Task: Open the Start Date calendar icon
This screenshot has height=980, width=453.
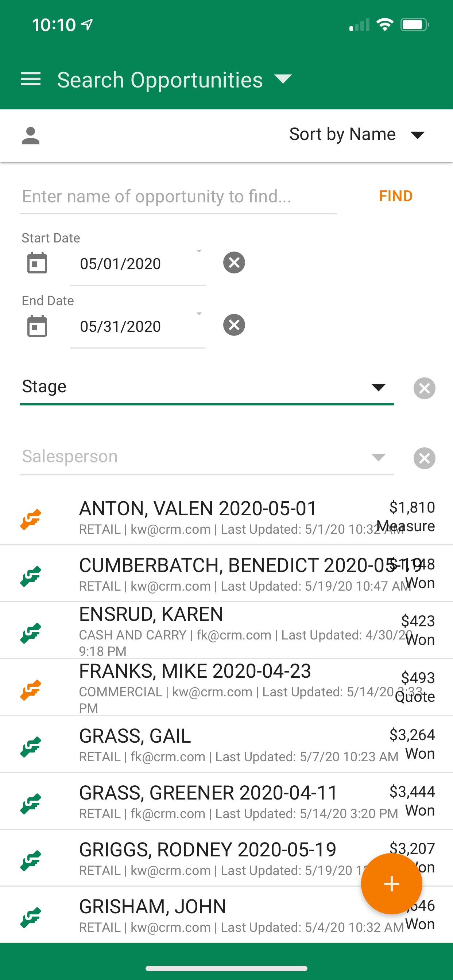Action: coord(37,263)
